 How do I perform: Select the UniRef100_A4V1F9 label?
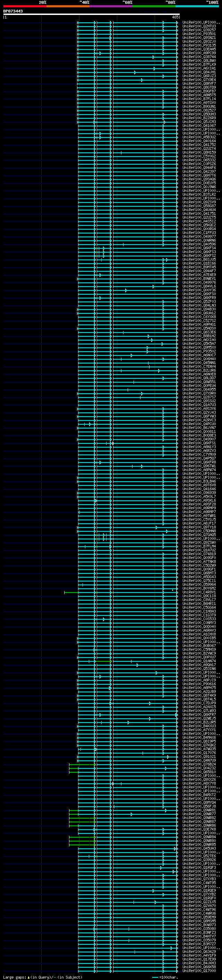(x=199, y=955)
